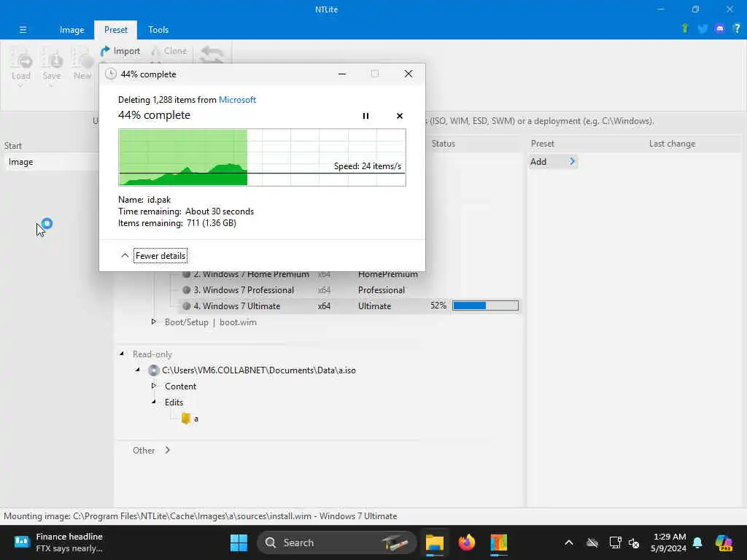747x560 pixels.
Task: Click the Last change column header
Action: (672, 144)
